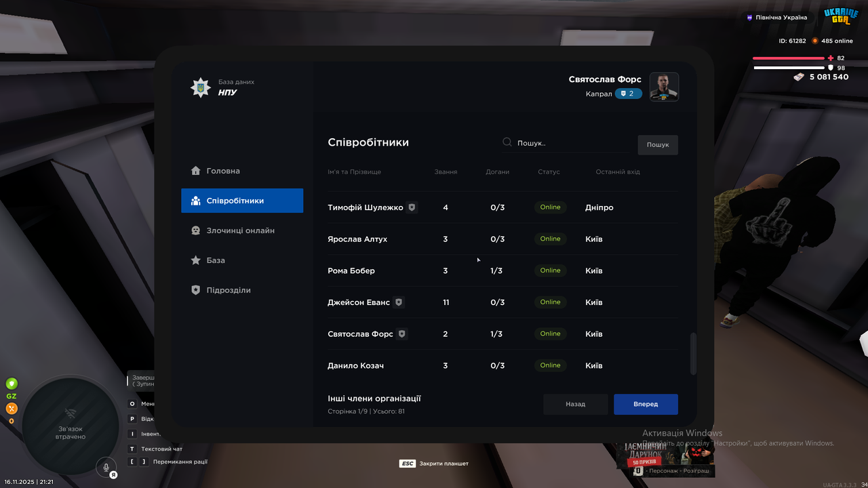Viewport: 868px width, 488px height.
Task: Click 1/3 reprimands of Рома Бобер
Action: (497, 270)
